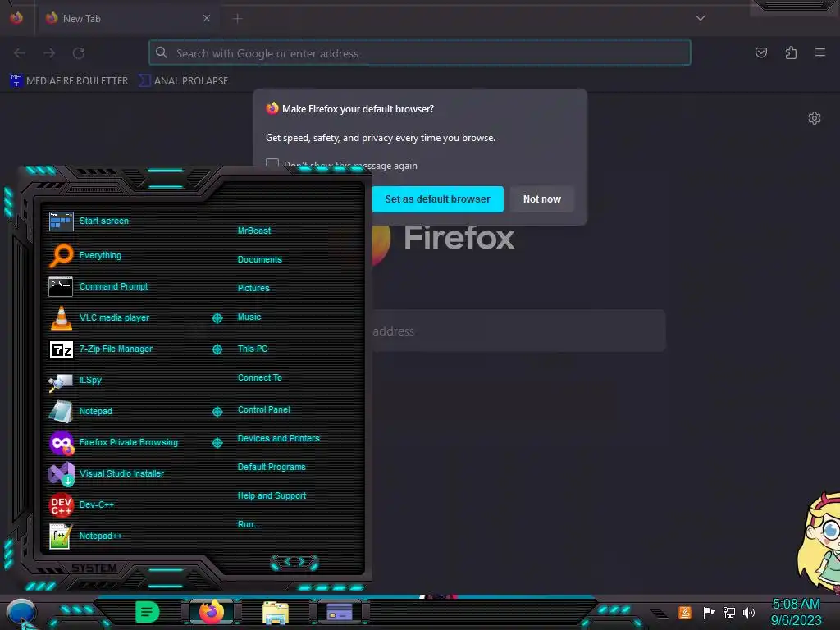The image size is (840, 630).
Task: Open Firefox View pinned icon
Action: pos(16,18)
